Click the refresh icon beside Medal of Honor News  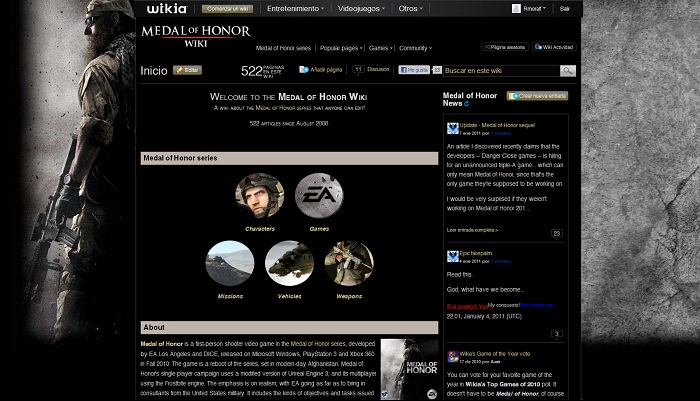click(x=467, y=104)
